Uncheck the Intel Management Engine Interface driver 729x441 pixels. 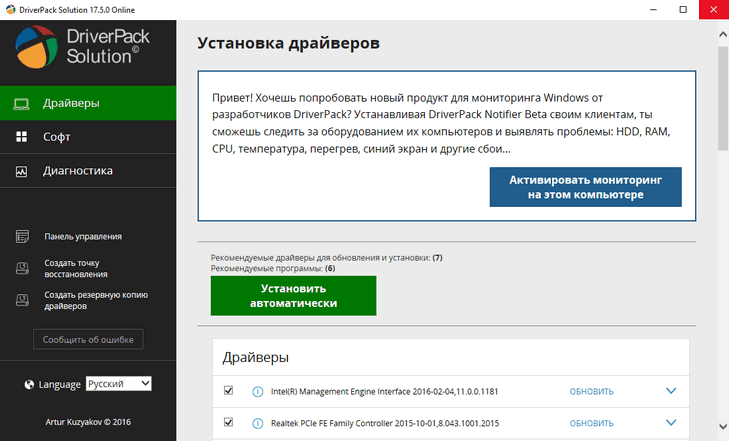[229, 391]
